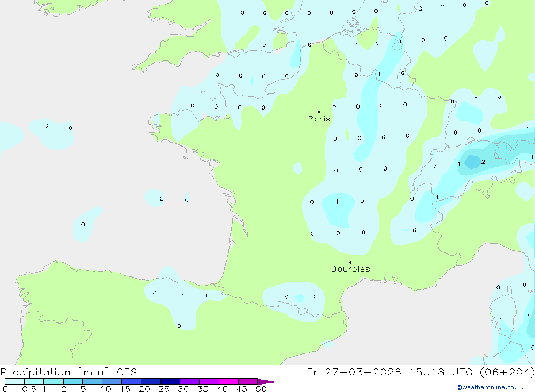The image size is (535, 392).
Task: Click the legend label '40'
Action: pyautogui.click(x=223, y=389)
